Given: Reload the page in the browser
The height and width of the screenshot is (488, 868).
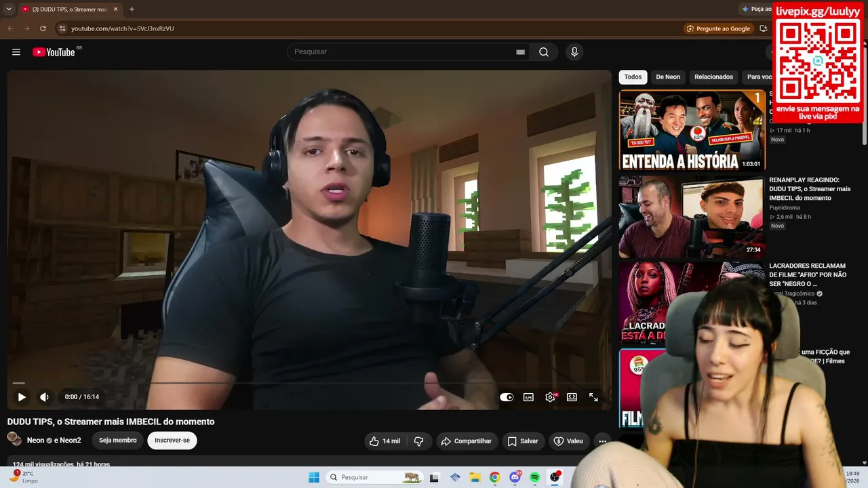Looking at the screenshot, I should tap(43, 28).
